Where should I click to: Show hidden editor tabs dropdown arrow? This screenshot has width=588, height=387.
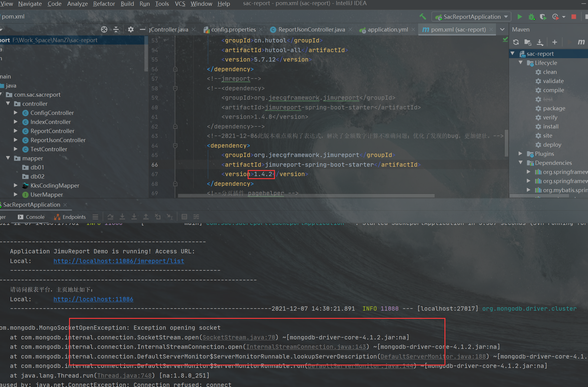[502, 29]
